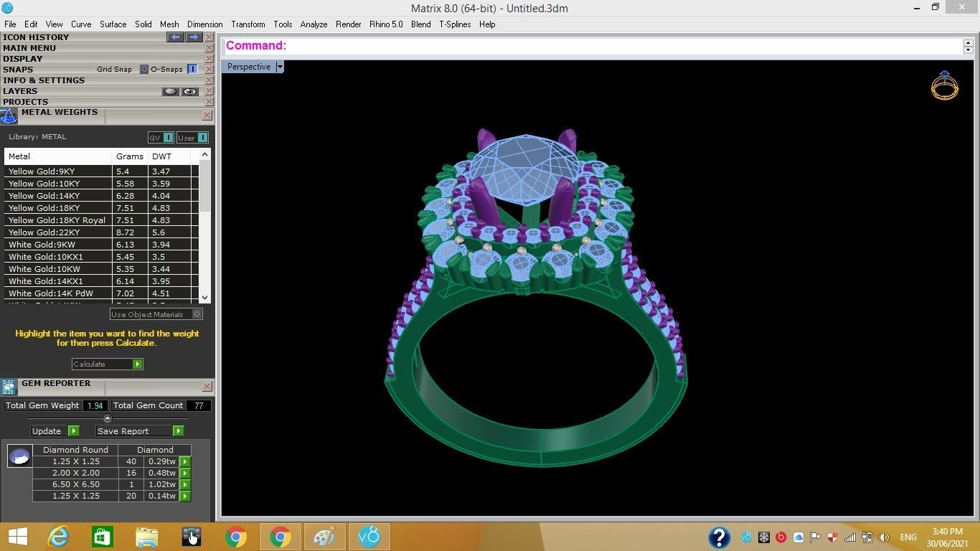Image resolution: width=980 pixels, height=551 pixels.
Task: Select the White Gold:14K PdW row
Action: pos(100,293)
